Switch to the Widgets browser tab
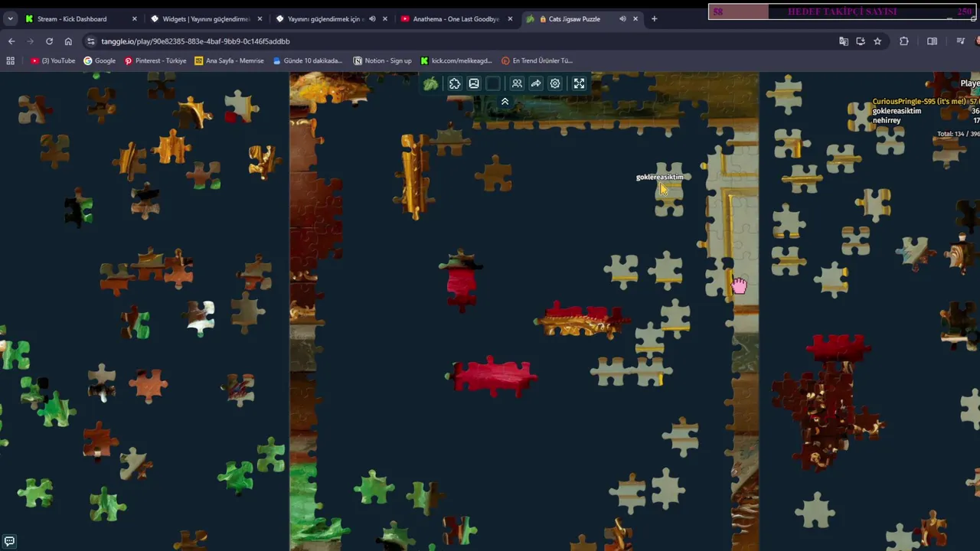980x551 pixels. coord(205,18)
